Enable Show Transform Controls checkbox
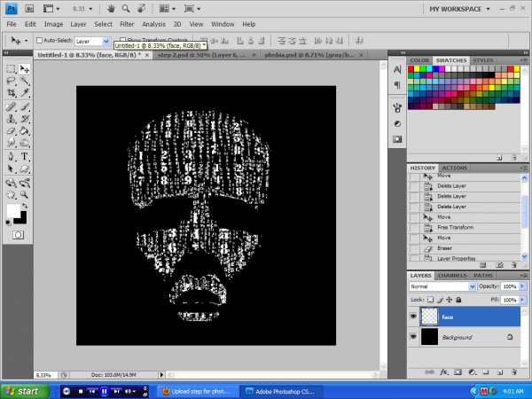The height and width of the screenshot is (399, 532). [x=123, y=40]
